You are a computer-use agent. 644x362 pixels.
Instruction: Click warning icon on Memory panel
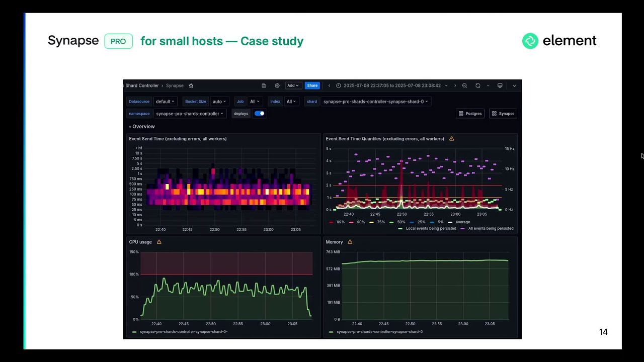coord(350,242)
